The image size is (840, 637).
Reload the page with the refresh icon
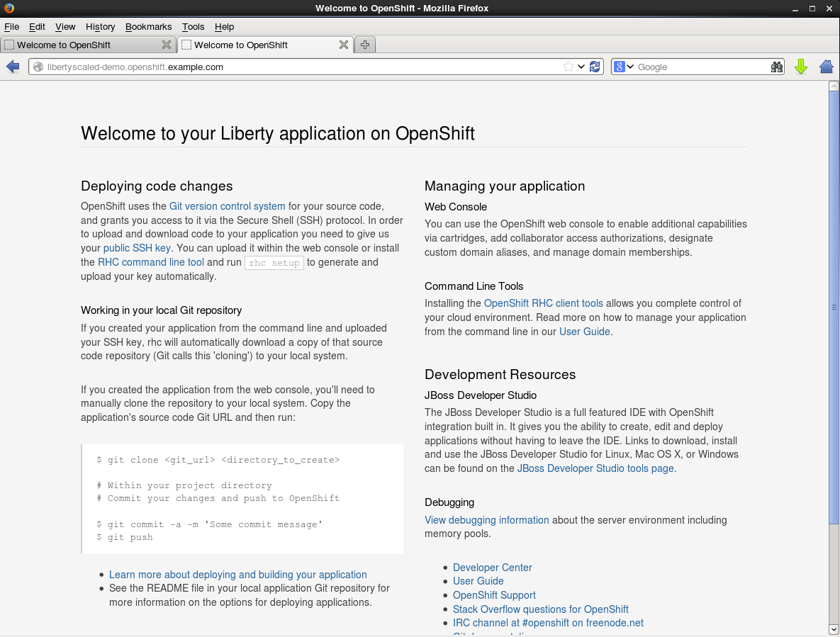pyautogui.click(x=595, y=67)
